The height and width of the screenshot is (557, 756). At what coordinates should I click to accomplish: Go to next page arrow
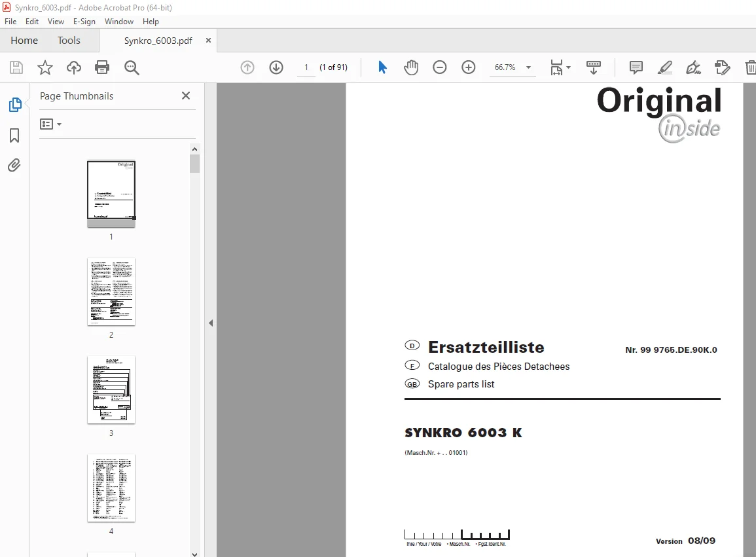276,67
